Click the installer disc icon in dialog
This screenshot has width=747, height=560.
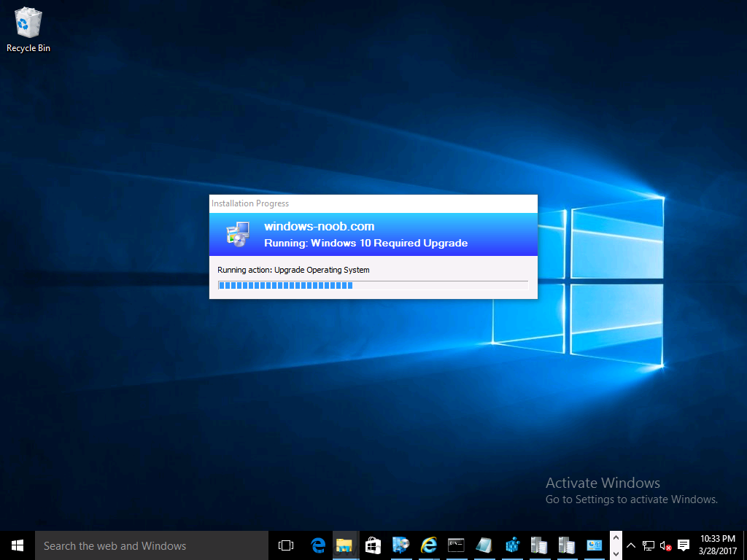coord(238,234)
